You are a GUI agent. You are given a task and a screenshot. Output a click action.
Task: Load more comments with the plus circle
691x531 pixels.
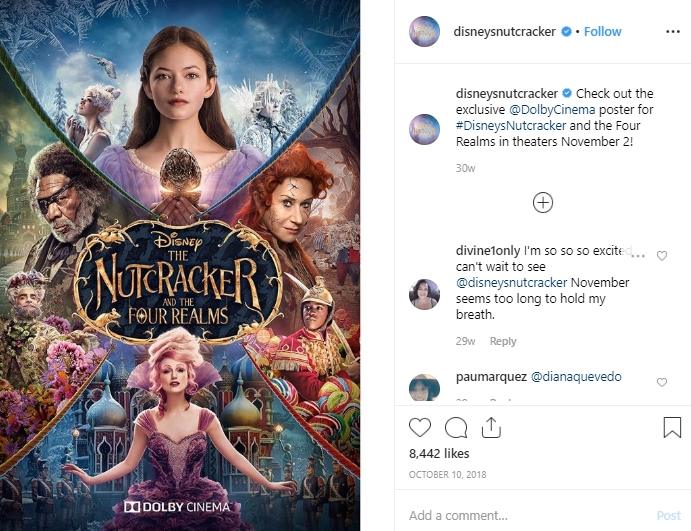click(x=542, y=203)
